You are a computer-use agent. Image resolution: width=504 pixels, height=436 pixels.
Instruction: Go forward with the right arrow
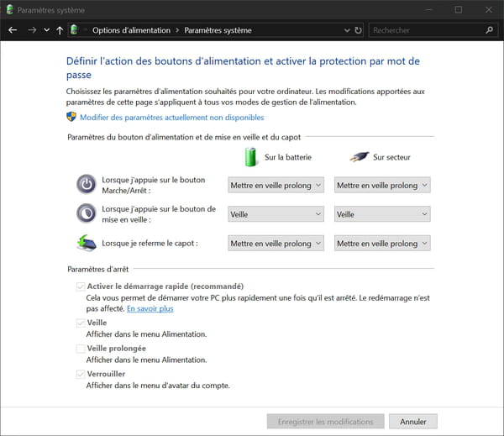[x=32, y=30]
